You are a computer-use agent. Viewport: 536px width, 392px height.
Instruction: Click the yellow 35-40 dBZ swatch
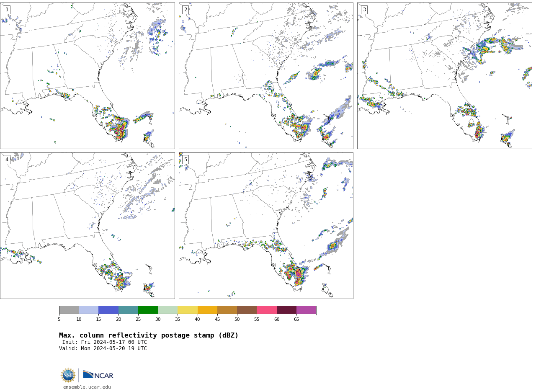(188, 310)
